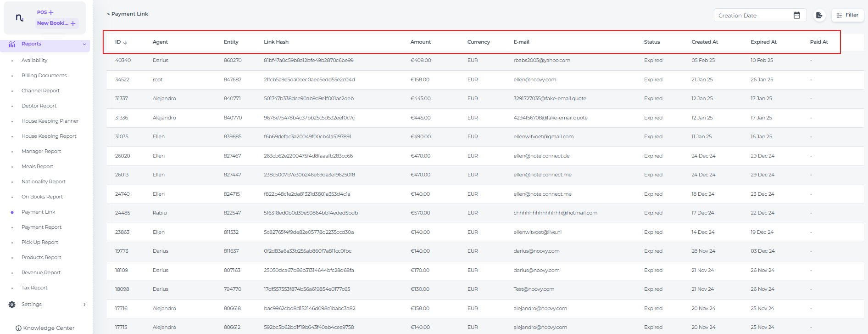The height and width of the screenshot is (334, 868).
Task: Open the Payment Report menu item
Action: point(41,227)
